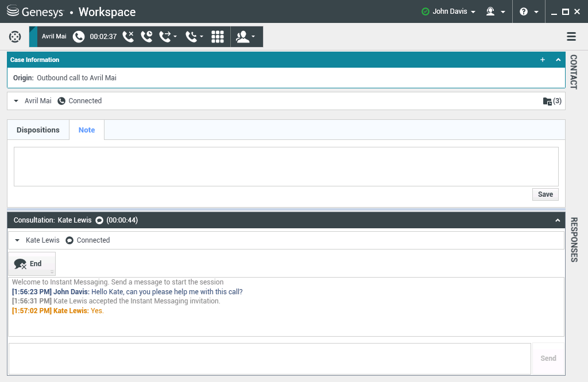Viewport: 588px width, 382px height.
Task: Open the instant call conference menu
Action: pyautogui.click(x=194, y=37)
